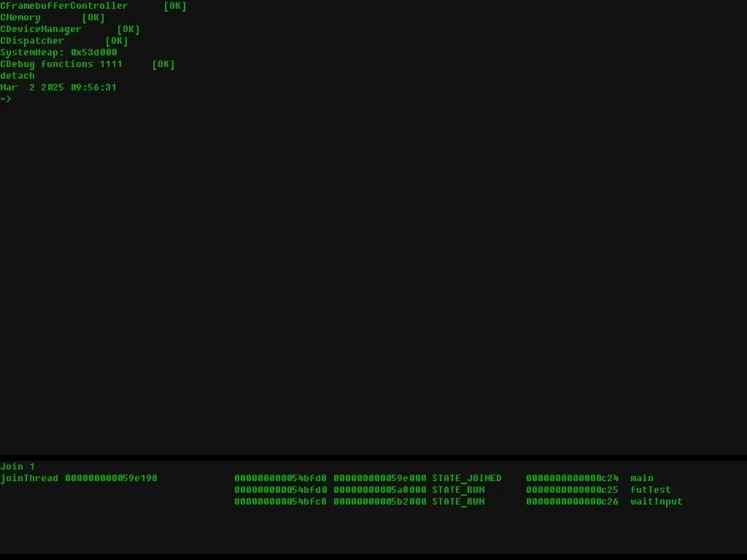Click STATE_RUN in the futTest row
747x560 pixels.
(458, 490)
